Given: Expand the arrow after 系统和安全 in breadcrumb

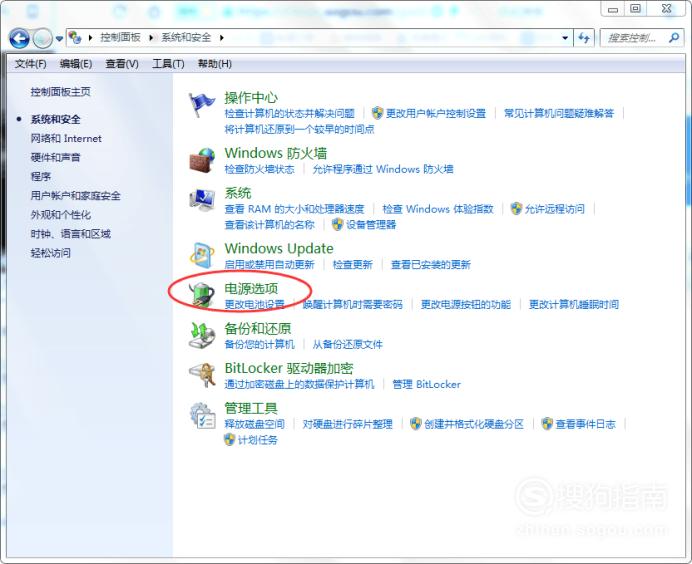Looking at the screenshot, I should [222, 38].
